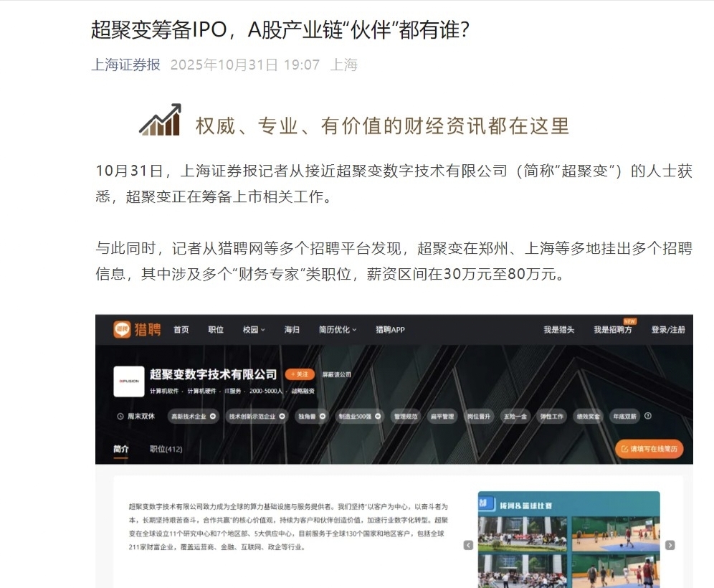Open the 海归 menu item

[x=292, y=329]
